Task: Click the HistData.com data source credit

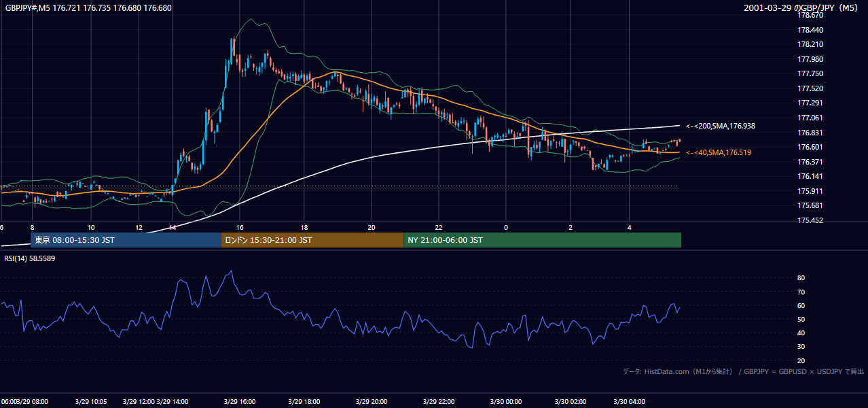Action: pyautogui.click(x=744, y=371)
